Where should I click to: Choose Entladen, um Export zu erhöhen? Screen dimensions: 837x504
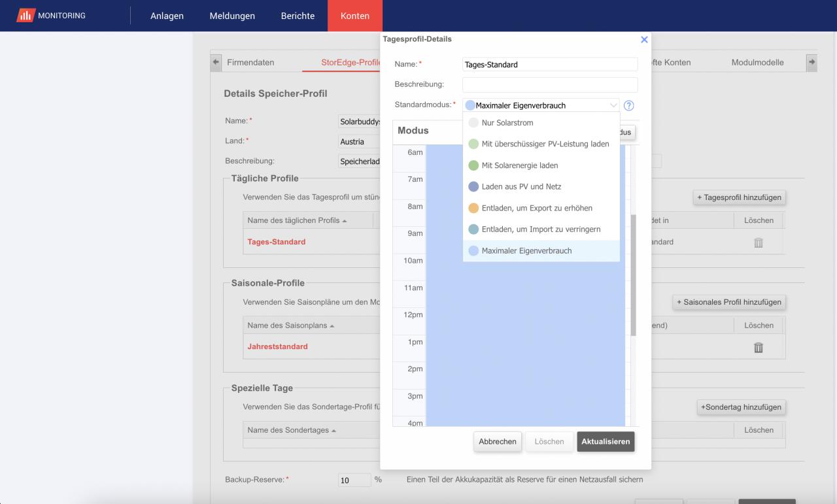coord(541,208)
